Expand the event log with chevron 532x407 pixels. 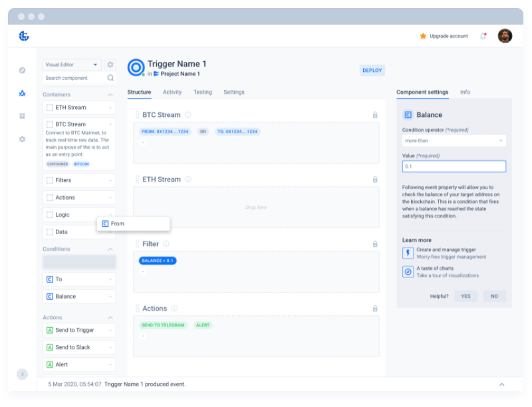click(502, 384)
